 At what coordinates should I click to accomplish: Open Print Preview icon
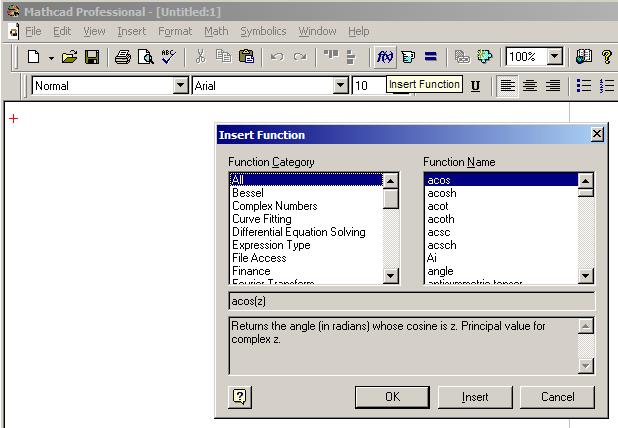point(145,57)
